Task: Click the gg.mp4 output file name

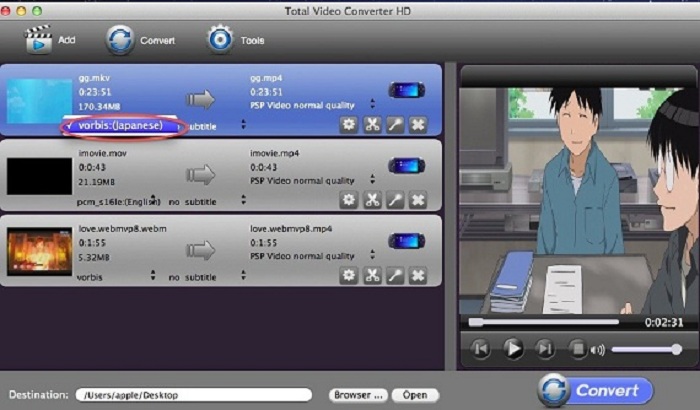Action: [x=266, y=78]
